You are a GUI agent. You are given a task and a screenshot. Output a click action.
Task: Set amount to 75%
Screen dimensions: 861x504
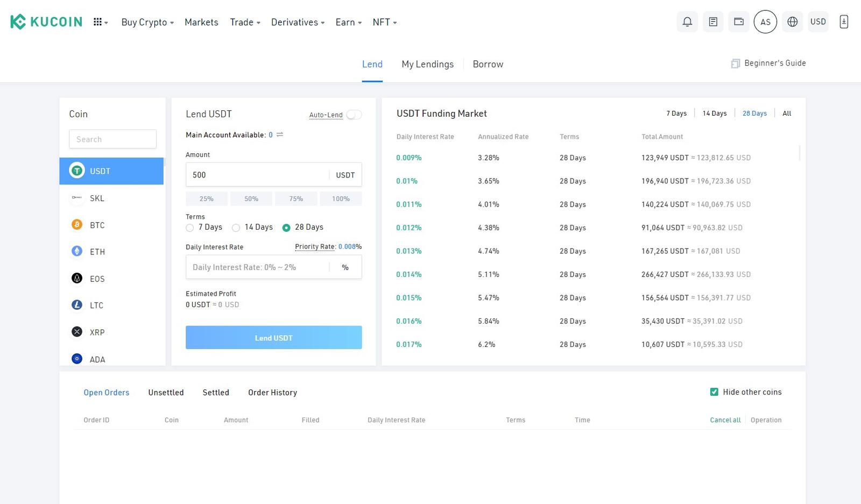point(296,198)
